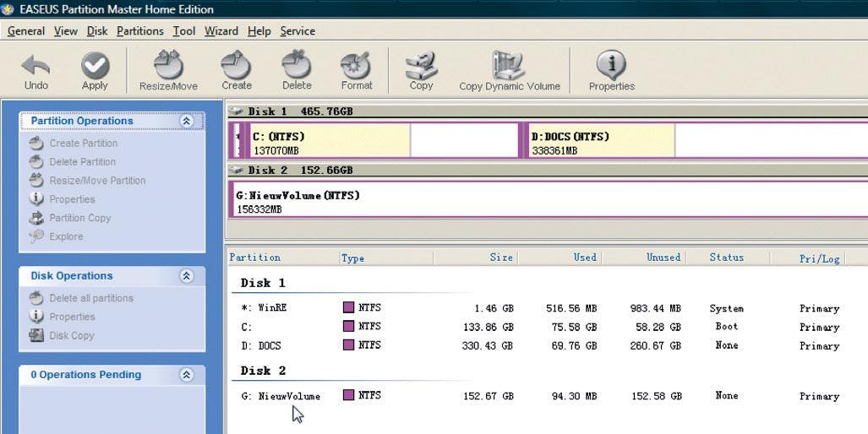
Task: Click the 'Disk 2' group heading in the list
Action: [263, 371]
